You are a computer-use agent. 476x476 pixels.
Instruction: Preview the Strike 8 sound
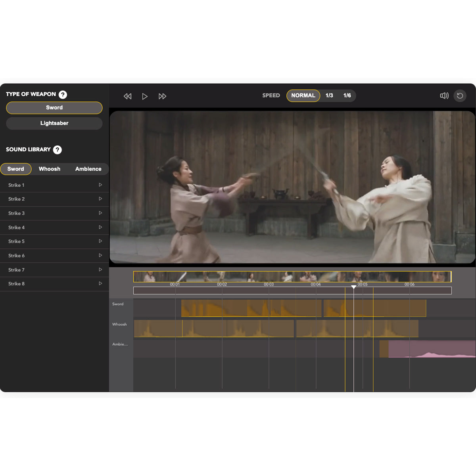pyautogui.click(x=100, y=284)
